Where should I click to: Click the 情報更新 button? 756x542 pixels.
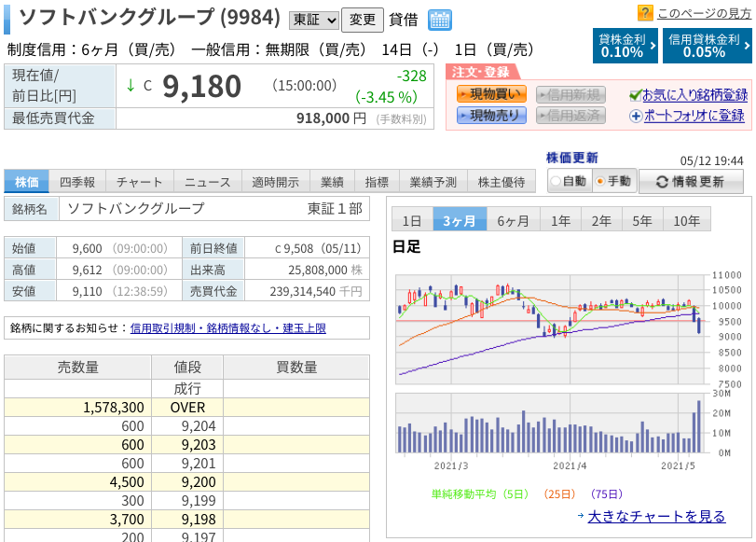[691, 182]
